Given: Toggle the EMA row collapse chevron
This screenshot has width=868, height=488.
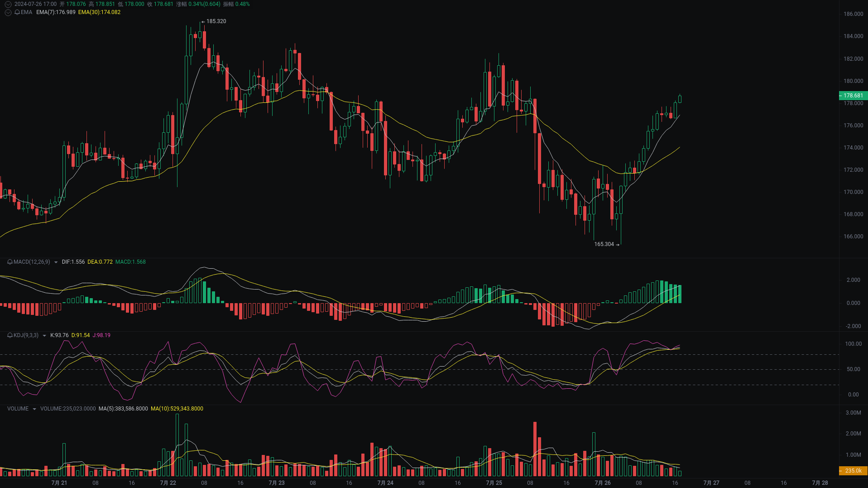Looking at the screenshot, I should (x=8, y=12).
